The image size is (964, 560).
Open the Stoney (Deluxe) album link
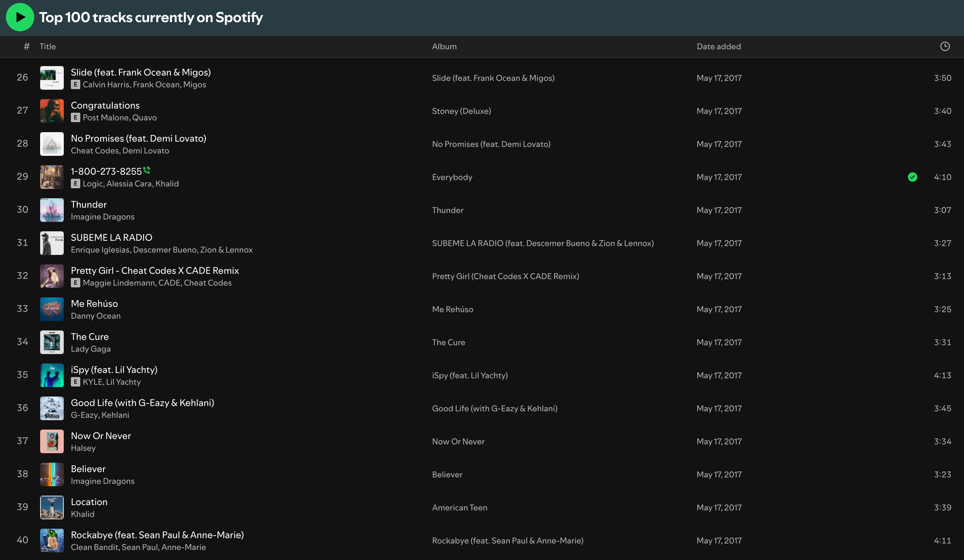click(461, 111)
